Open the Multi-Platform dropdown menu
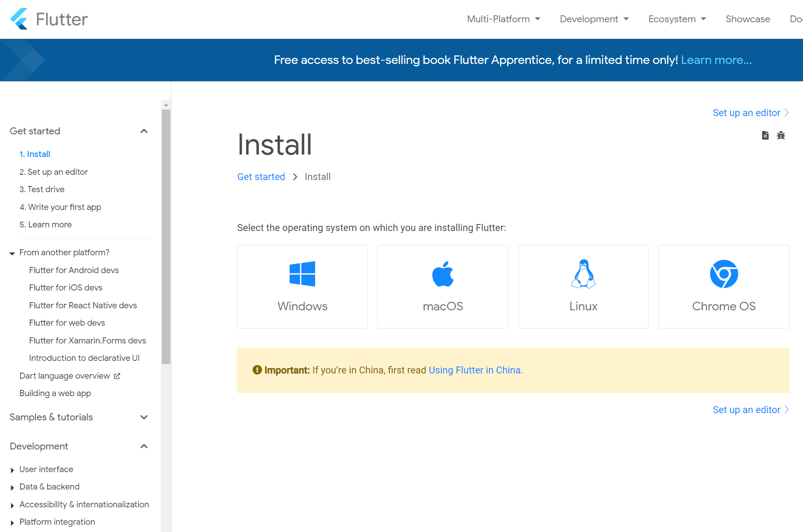Screen dimensions: 803x532 pos(503,19)
